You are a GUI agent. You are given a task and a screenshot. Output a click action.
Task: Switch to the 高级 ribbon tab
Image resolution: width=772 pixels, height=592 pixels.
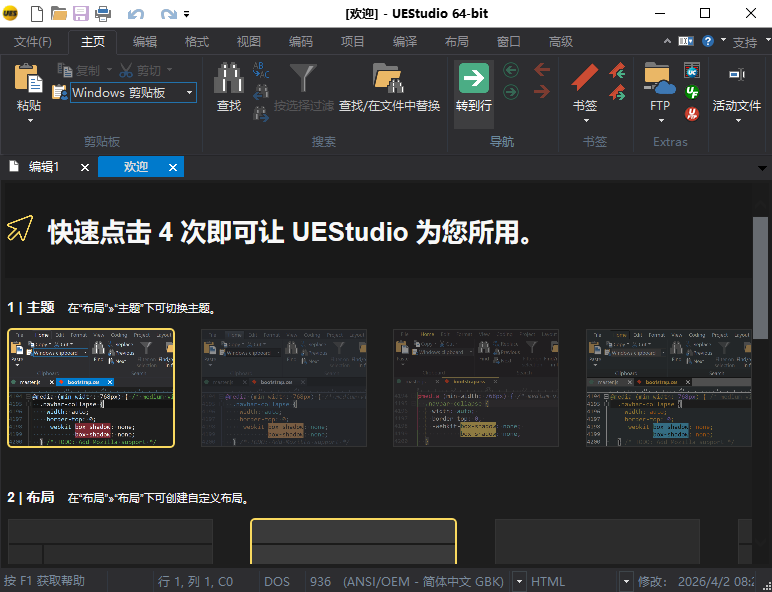coord(561,42)
